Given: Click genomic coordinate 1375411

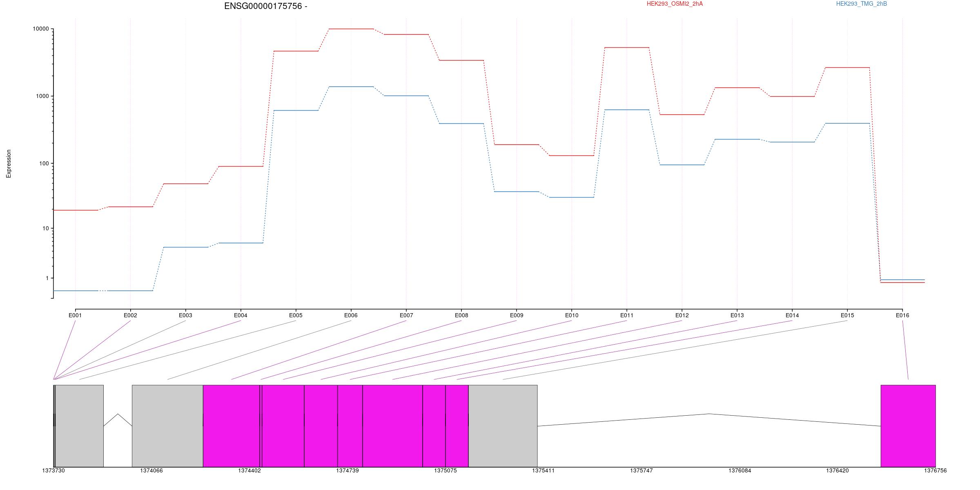Looking at the screenshot, I should pyautogui.click(x=543, y=471).
